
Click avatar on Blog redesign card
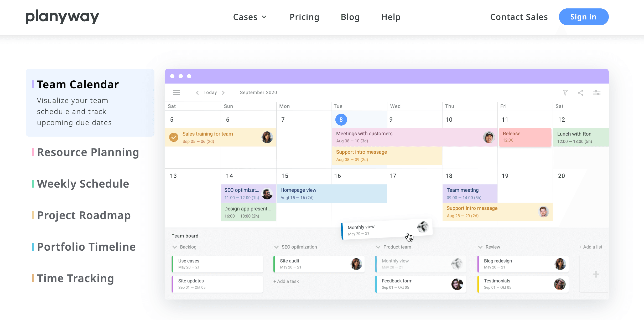(x=560, y=264)
